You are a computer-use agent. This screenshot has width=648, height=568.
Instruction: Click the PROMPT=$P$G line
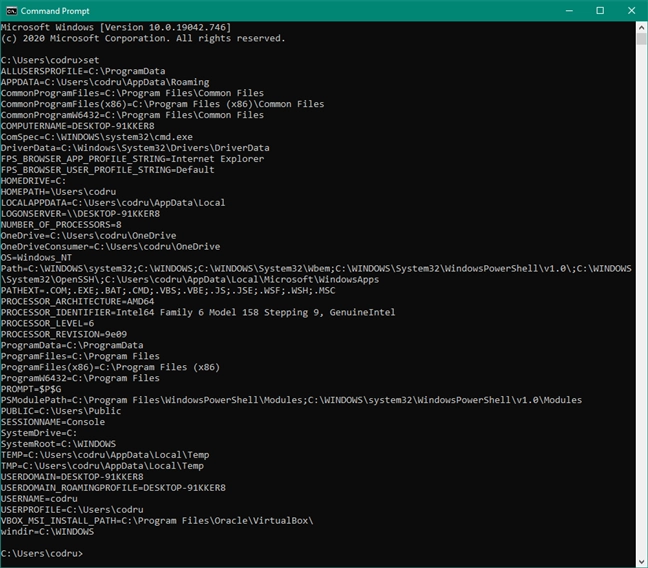click(31, 389)
